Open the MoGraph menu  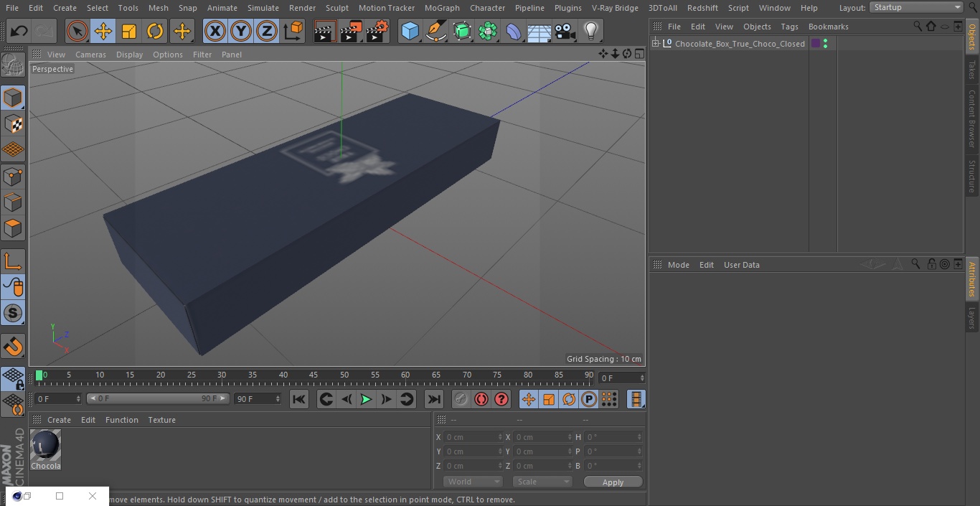(442, 8)
